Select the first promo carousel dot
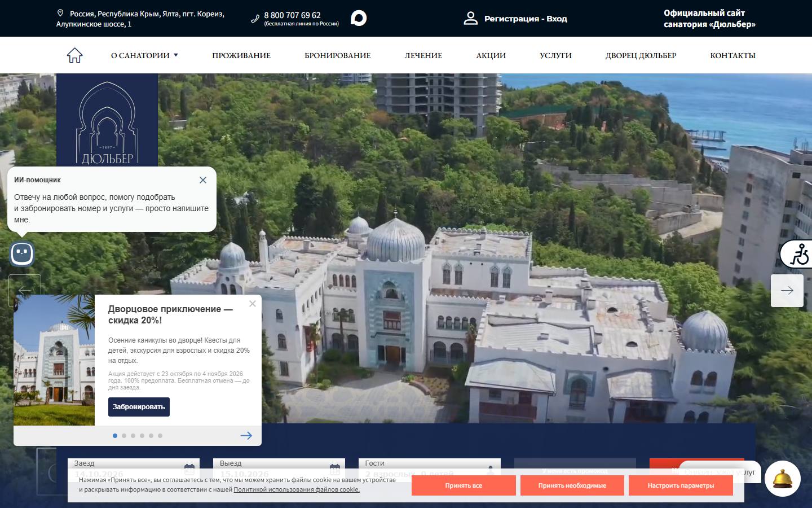 [115, 436]
